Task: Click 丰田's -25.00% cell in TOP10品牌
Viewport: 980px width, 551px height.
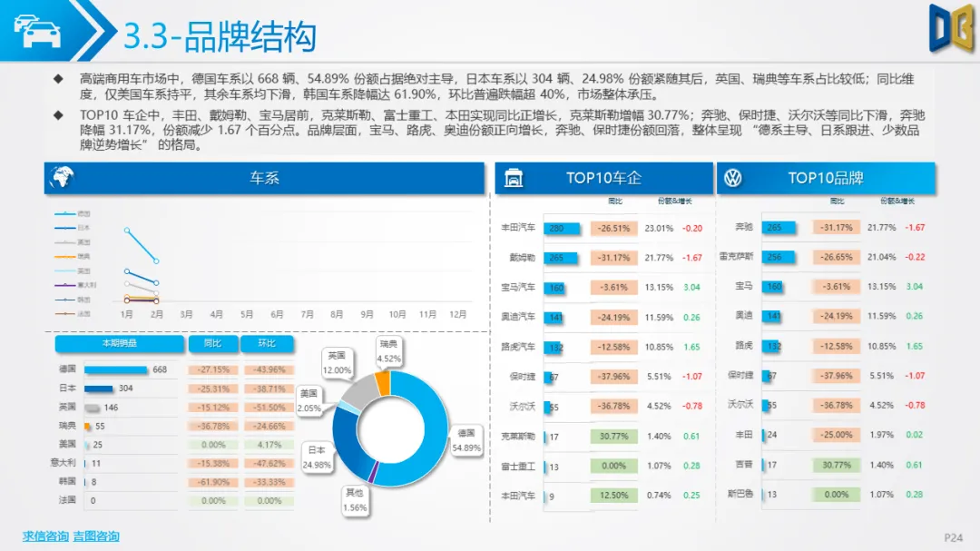Action: pyautogui.click(x=837, y=435)
